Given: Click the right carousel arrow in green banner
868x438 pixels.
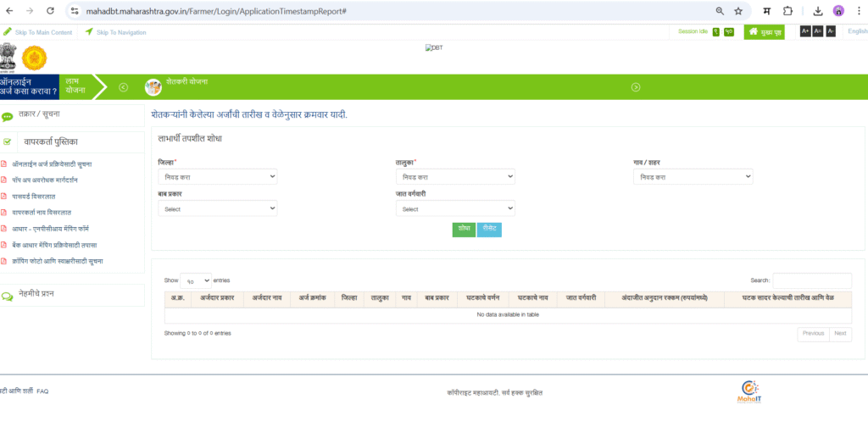Looking at the screenshot, I should click(x=636, y=87).
